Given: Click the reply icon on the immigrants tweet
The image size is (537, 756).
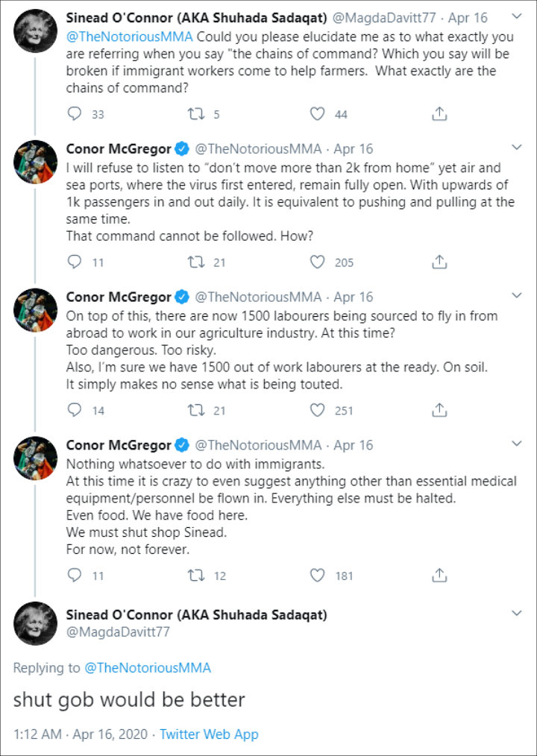Looking at the screenshot, I should 73,575.
